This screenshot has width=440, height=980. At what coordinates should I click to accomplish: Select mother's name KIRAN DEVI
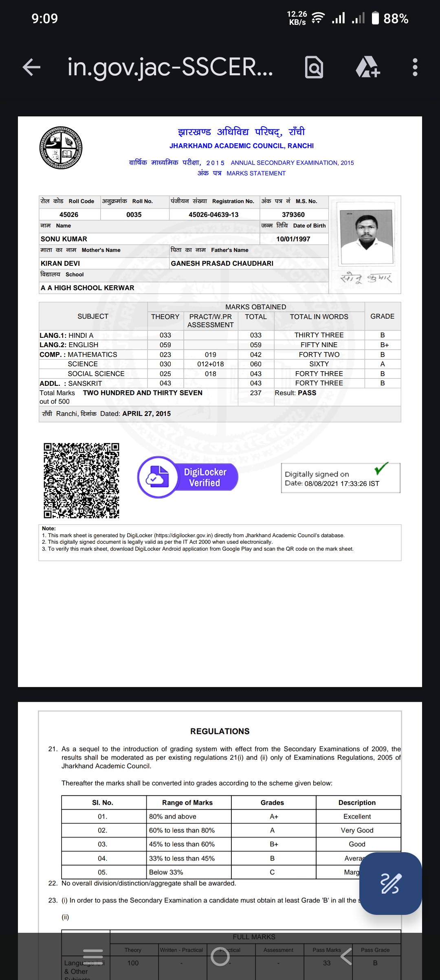pyautogui.click(x=60, y=263)
